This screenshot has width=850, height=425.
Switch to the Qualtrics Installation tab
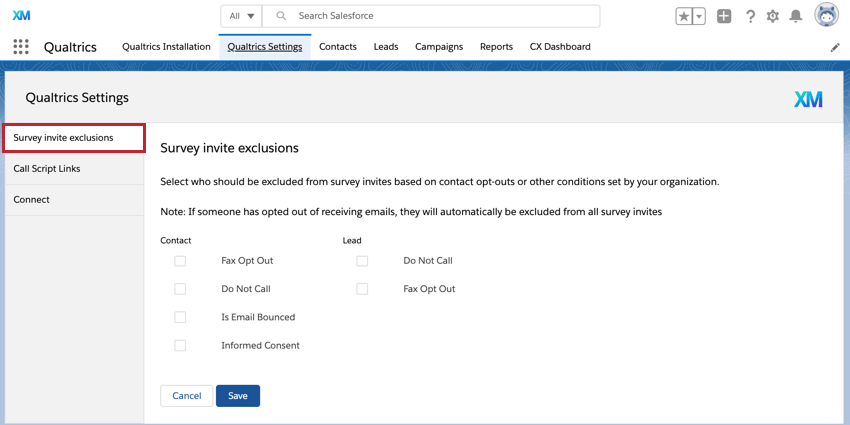(166, 47)
